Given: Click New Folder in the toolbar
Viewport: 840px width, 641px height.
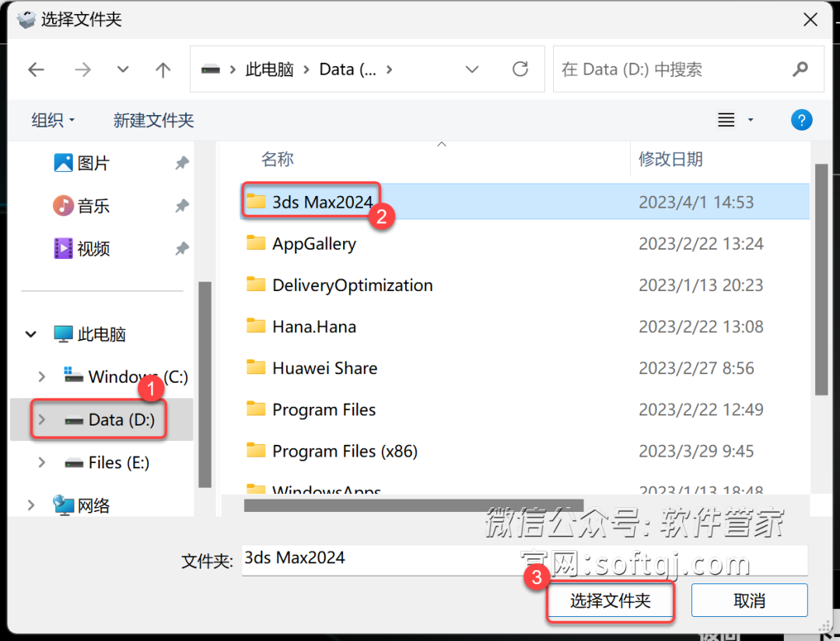Looking at the screenshot, I should (x=153, y=121).
